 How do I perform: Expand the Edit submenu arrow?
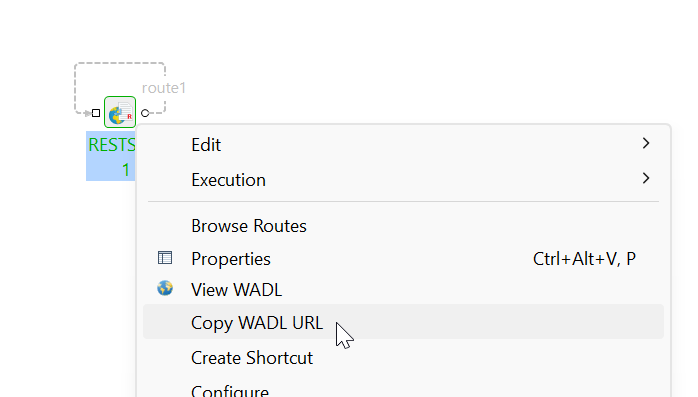(646, 143)
